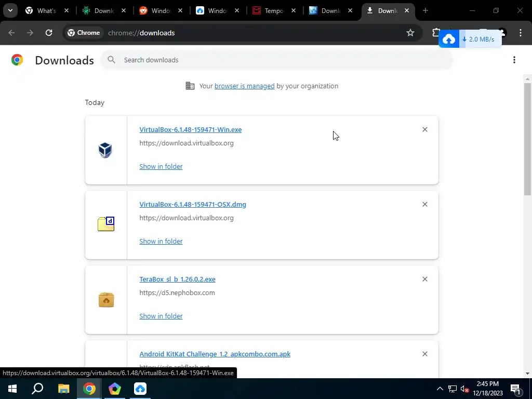This screenshot has height=399, width=532.
Task: Go back with the back arrow
Action: [11, 33]
